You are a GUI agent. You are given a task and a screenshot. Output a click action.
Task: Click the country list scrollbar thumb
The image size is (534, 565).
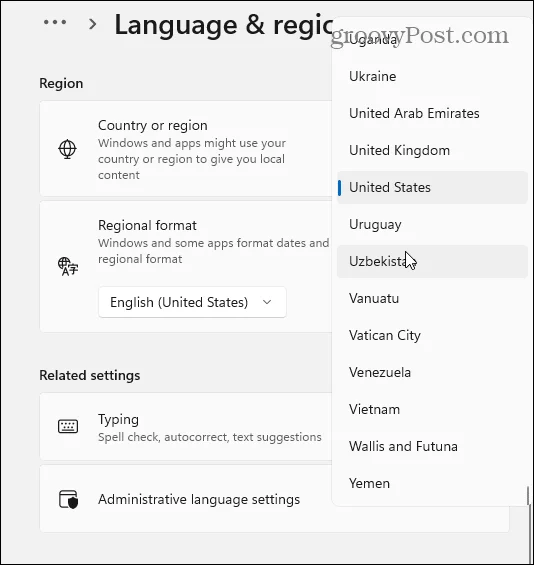tap(528, 495)
